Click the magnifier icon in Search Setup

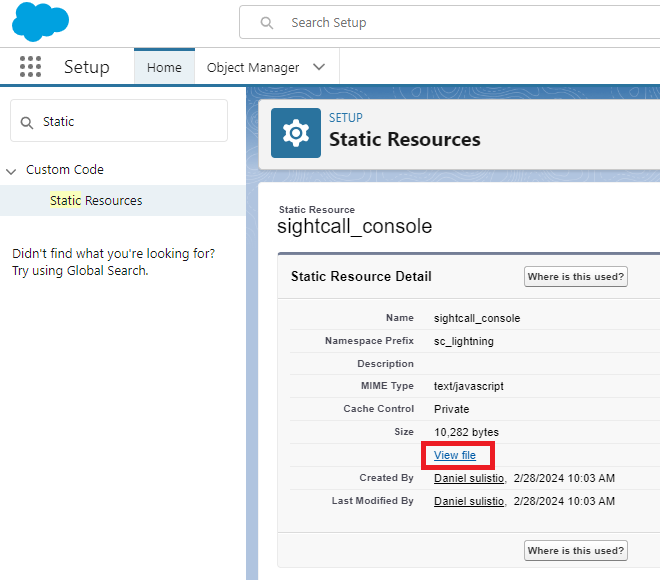266,23
